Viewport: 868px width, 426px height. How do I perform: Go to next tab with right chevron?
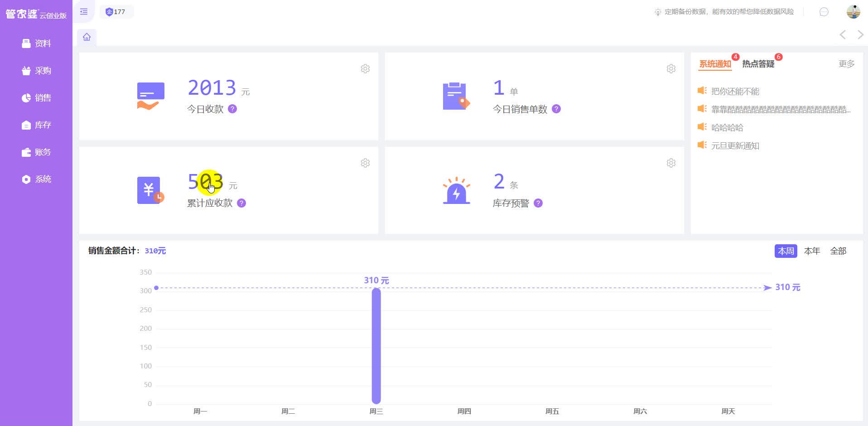coord(860,35)
